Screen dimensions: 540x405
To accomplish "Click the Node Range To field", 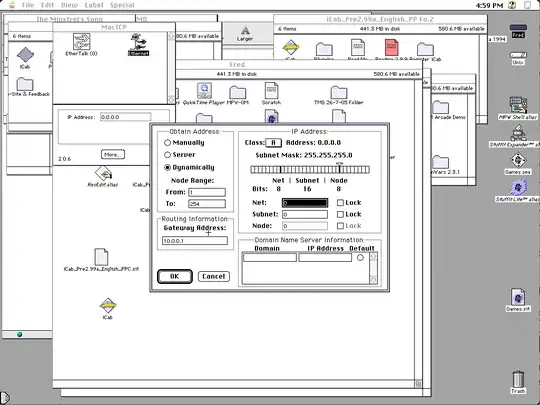I will pos(207,204).
